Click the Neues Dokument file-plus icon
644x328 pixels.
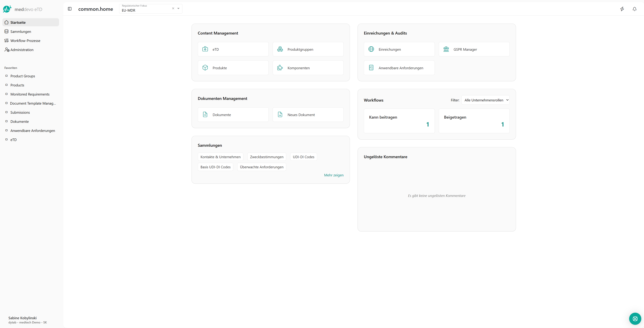pos(280,115)
